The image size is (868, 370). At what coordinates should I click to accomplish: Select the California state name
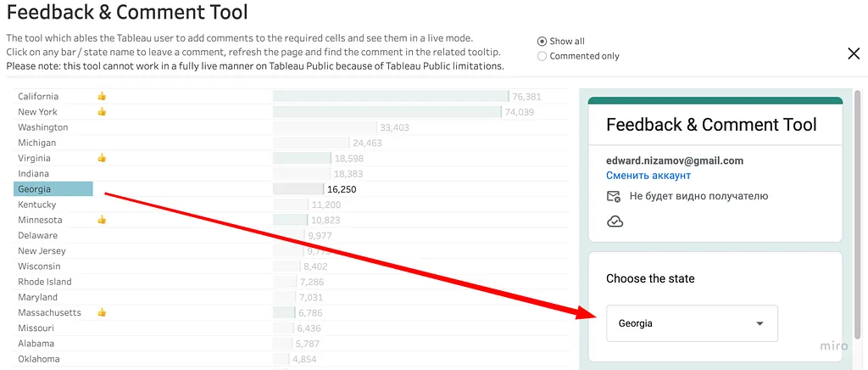point(38,97)
